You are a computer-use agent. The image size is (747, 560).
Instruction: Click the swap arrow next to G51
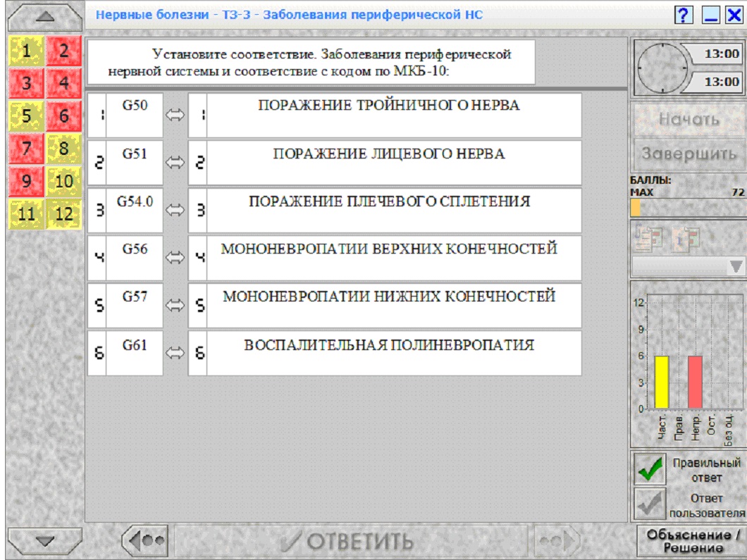click(175, 163)
